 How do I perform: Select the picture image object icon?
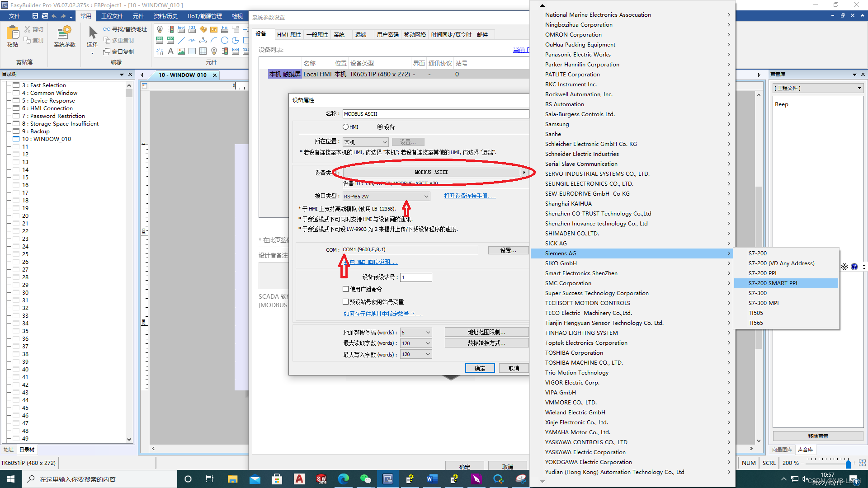point(181,52)
